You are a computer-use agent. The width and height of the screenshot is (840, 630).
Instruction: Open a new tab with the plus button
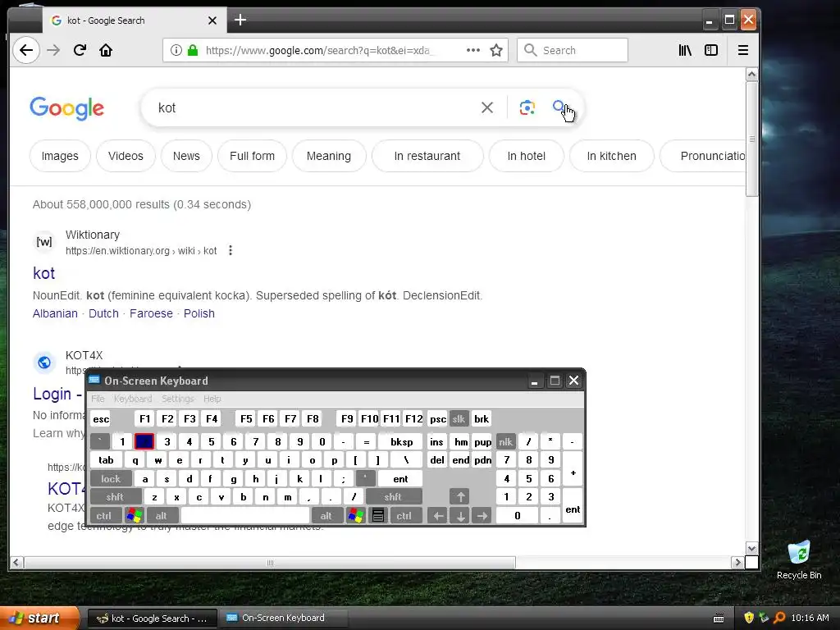240,21
